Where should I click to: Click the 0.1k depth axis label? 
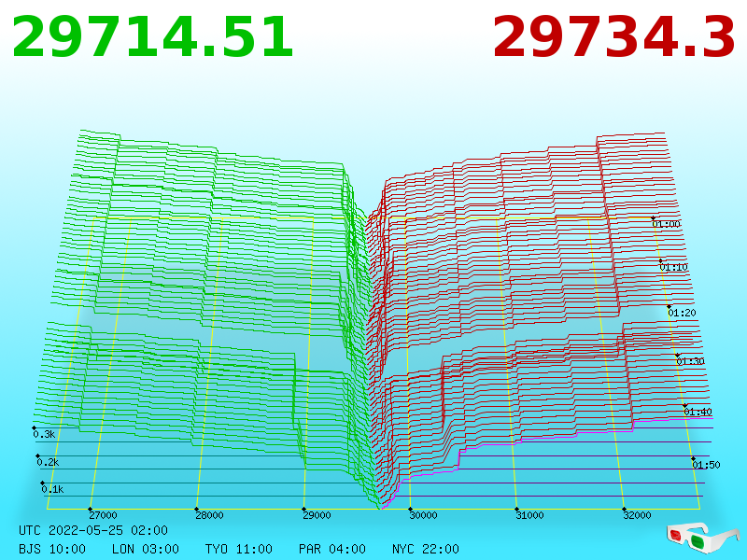coord(52,489)
